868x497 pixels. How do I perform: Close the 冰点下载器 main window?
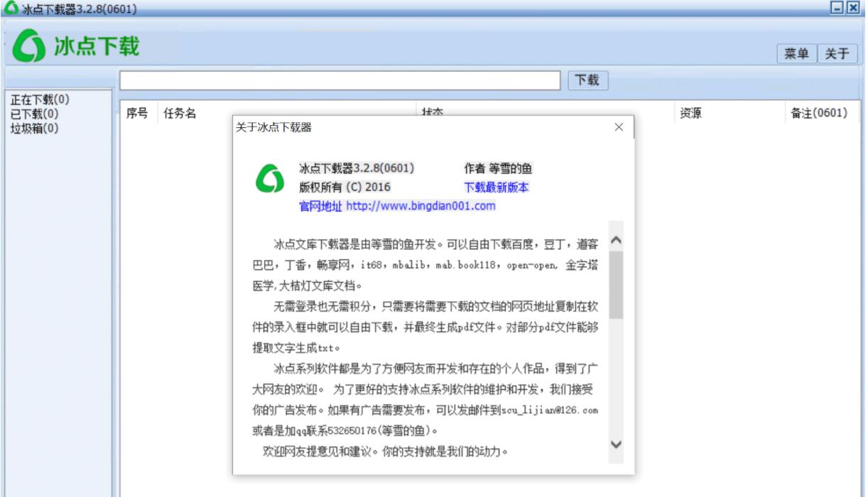click(x=852, y=8)
